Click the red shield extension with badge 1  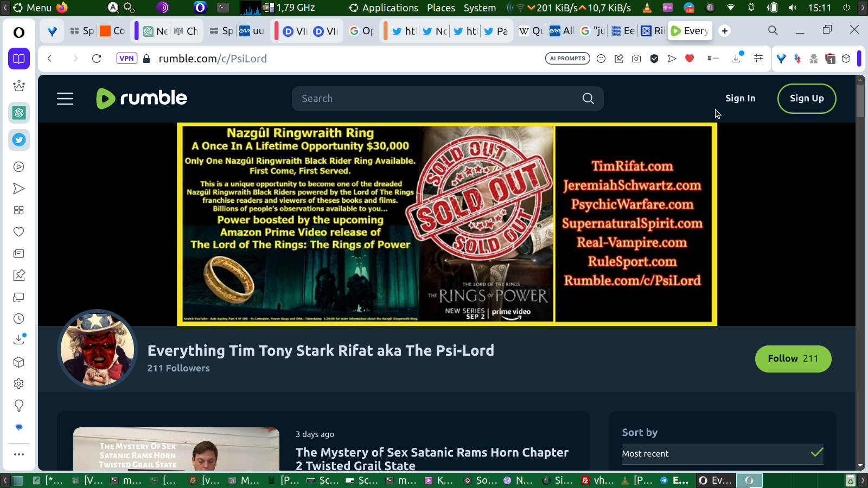[x=830, y=59]
